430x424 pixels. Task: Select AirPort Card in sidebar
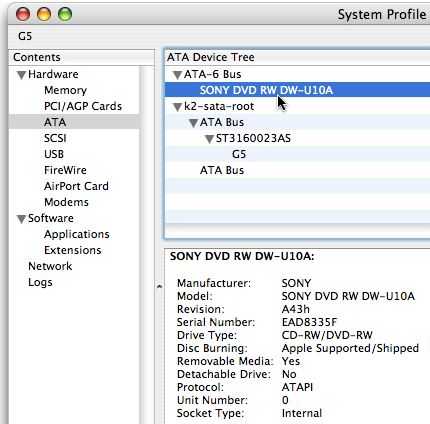point(76,186)
